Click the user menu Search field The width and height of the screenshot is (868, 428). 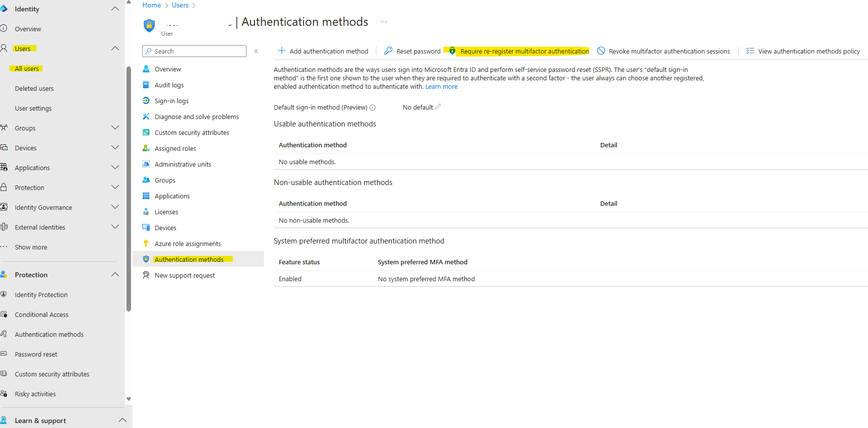click(194, 51)
